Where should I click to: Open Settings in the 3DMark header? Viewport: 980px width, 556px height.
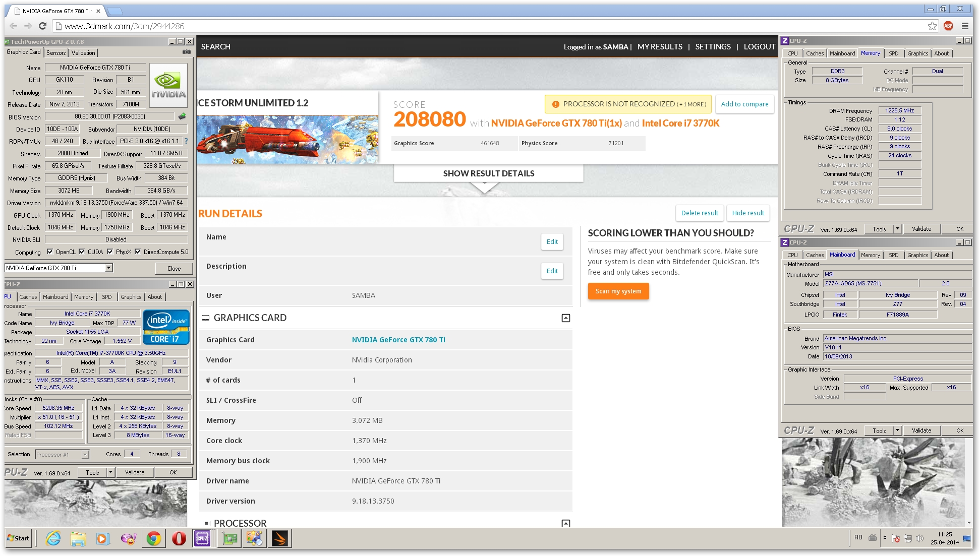click(x=713, y=47)
